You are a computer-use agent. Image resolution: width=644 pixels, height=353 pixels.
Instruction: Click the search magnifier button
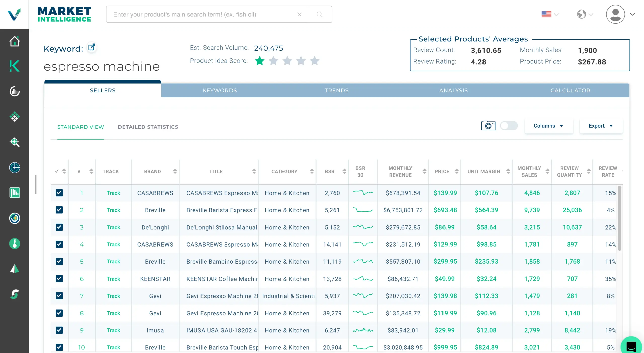click(x=319, y=14)
